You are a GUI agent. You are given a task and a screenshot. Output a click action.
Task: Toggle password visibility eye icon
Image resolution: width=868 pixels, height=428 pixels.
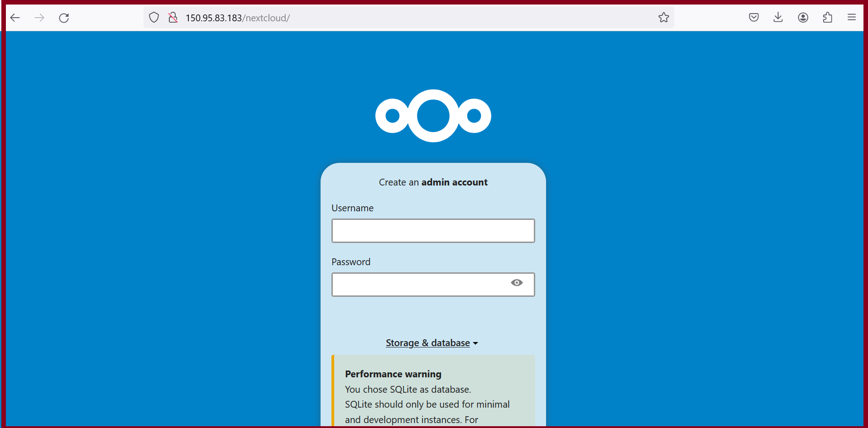coord(517,283)
